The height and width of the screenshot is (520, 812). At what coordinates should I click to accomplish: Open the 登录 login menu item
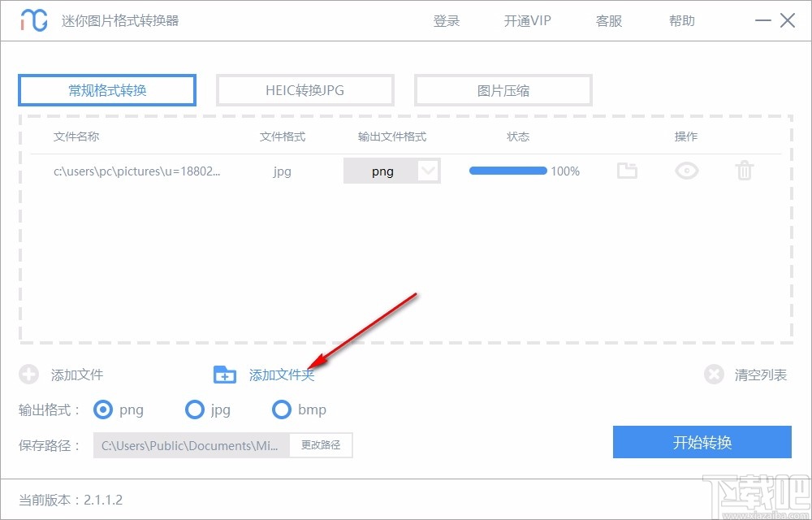click(446, 20)
